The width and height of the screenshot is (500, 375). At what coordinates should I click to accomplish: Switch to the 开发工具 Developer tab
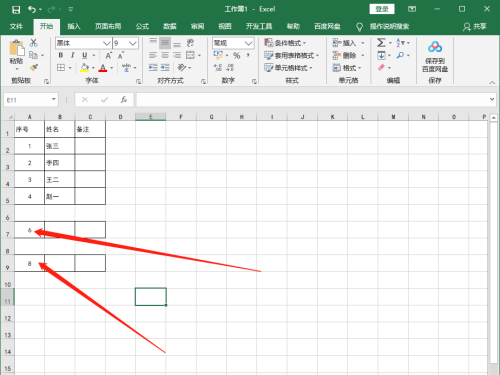coord(259,26)
